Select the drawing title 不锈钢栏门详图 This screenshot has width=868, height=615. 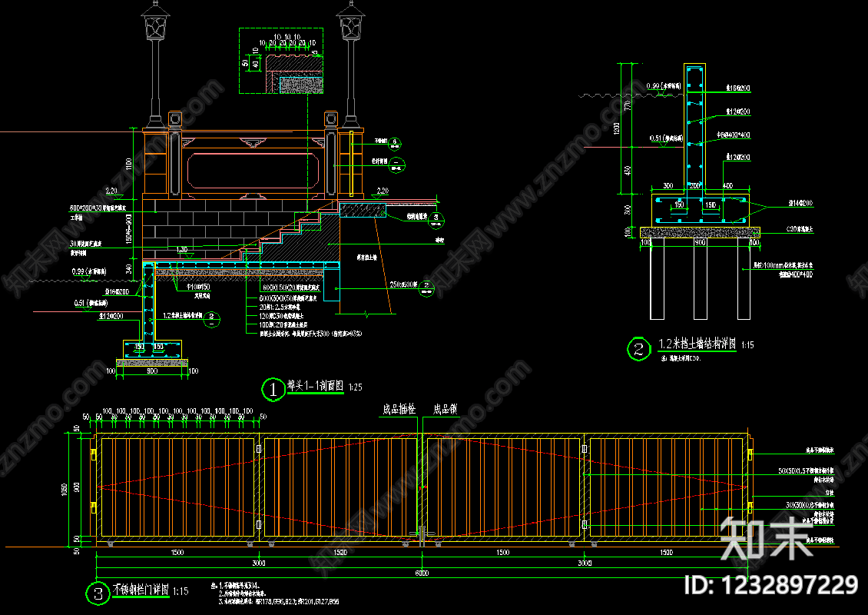[x=141, y=590]
